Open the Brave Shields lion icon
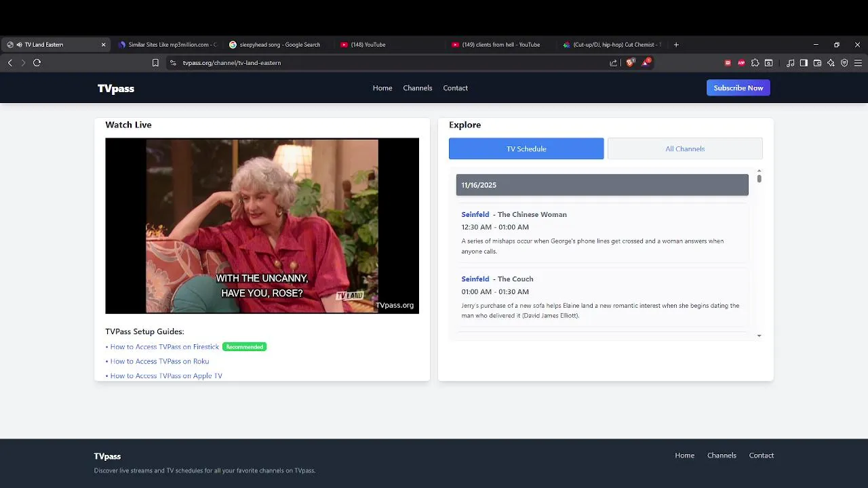This screenshot has width=868, height=488. (x=630, y=62)
